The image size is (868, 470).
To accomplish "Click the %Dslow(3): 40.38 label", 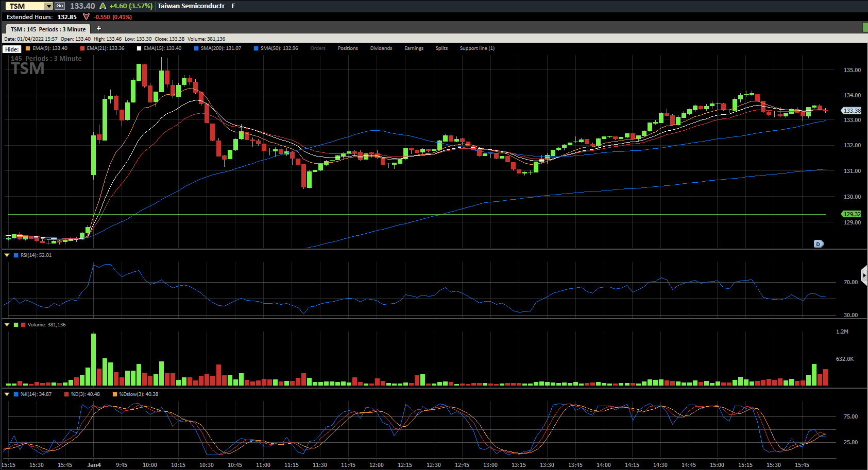I will click(139, 394).
